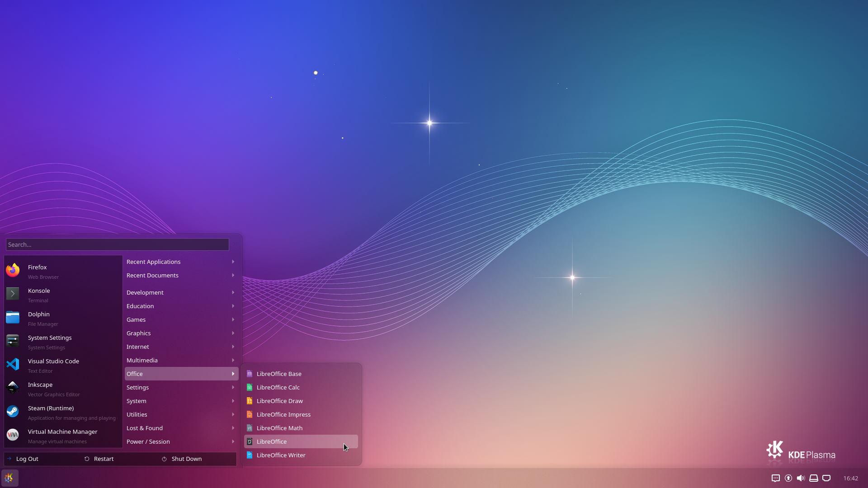Expand the Power / Session submenu arrow
This screenshot has height=488, width=868.
(233, 441)
